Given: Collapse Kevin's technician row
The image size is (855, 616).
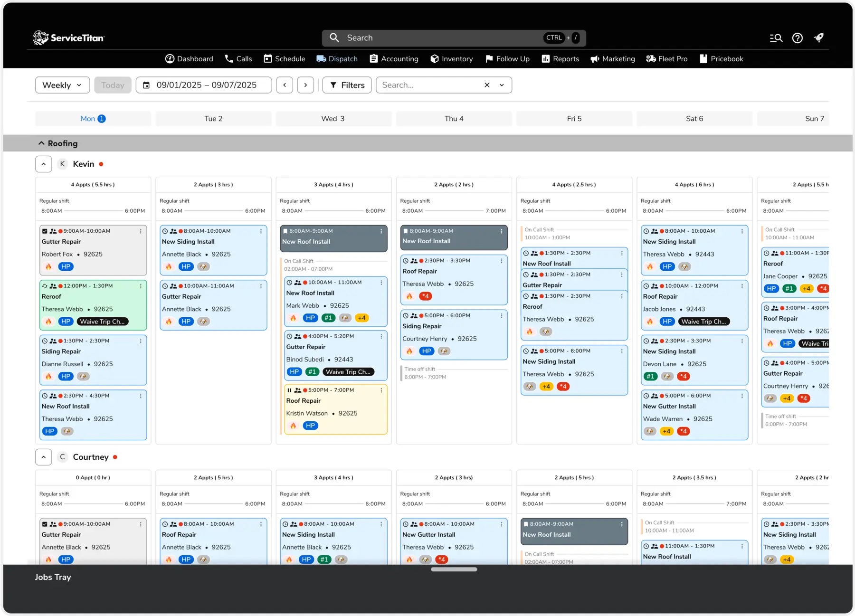Looking at the screenshot, I should click(x=43, y=164).
